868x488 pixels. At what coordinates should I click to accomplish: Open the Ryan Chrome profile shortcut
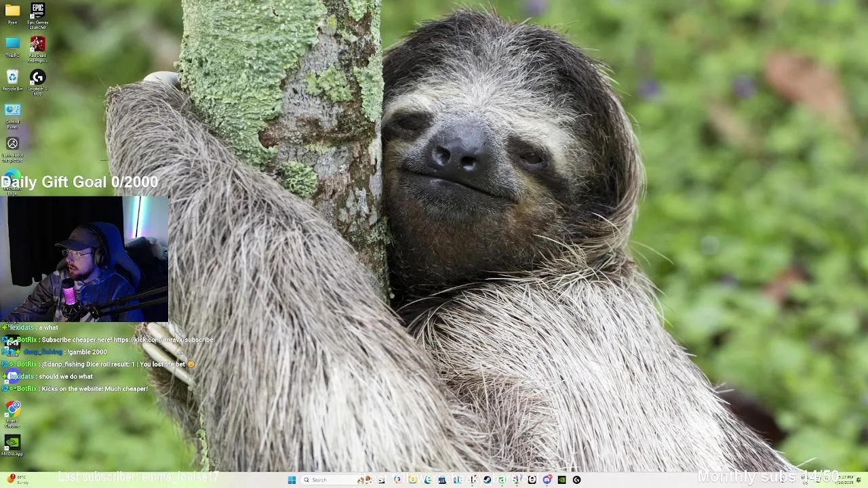[13, 413]
